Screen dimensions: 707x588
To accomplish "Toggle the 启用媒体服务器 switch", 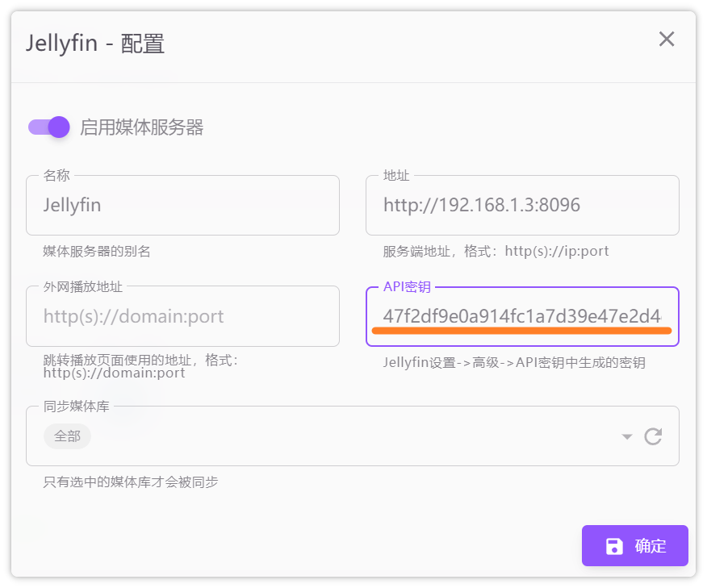I will pos(49,127).
